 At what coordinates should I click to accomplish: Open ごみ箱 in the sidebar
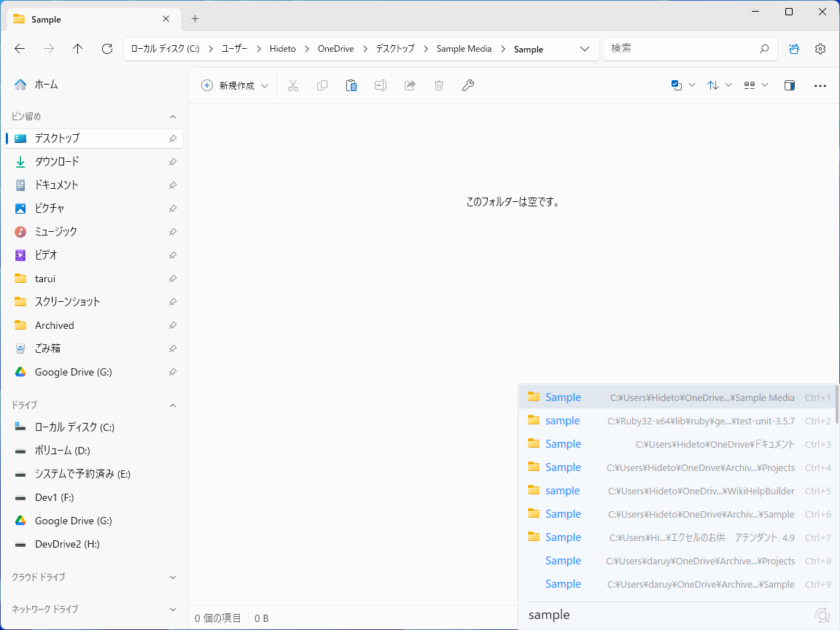(94, 349)
